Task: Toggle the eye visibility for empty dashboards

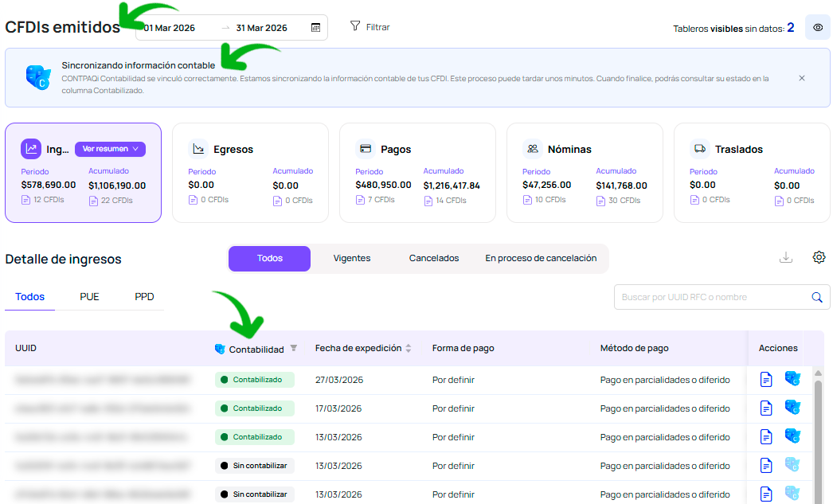Action: tap(818, 28)
